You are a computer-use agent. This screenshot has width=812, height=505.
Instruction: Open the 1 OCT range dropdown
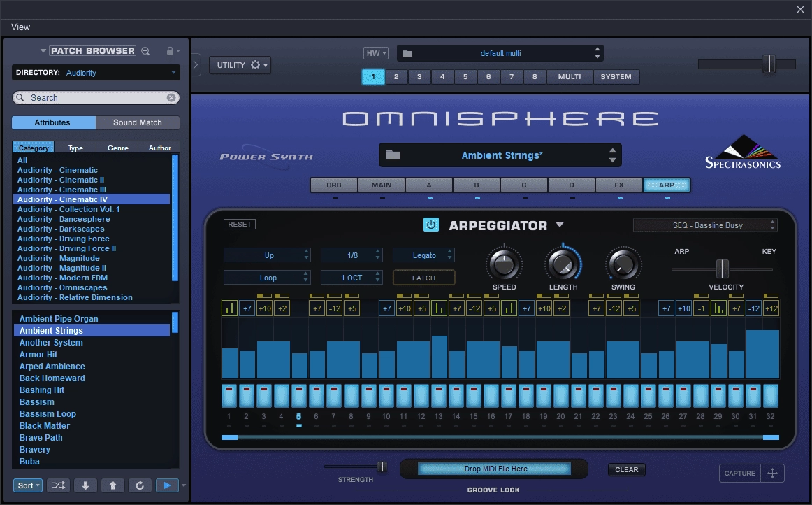(351, 278)
